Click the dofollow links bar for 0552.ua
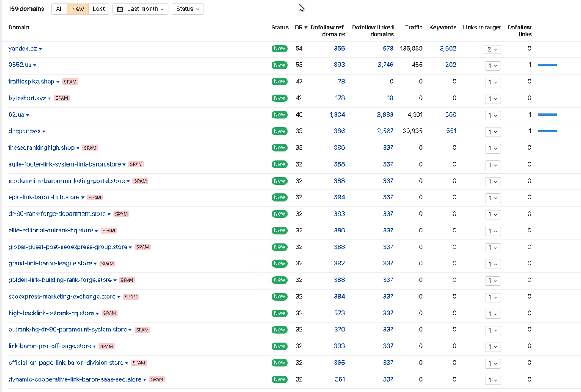581x392 pixels. point(547,65)
